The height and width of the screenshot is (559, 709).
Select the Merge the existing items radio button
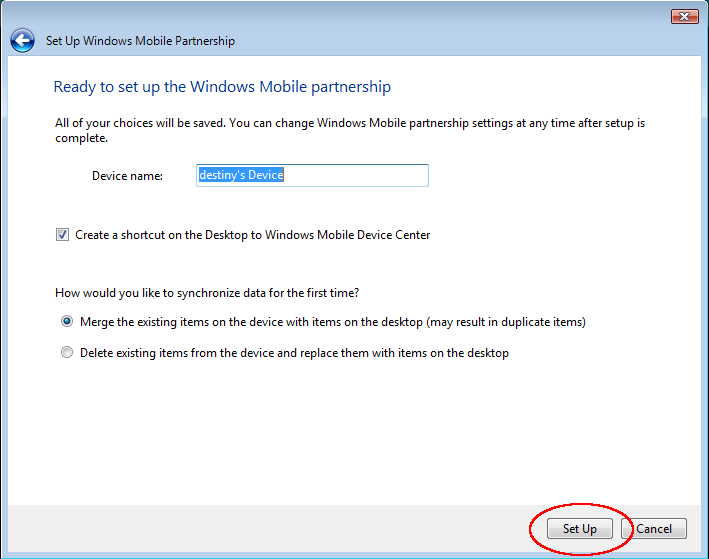pyautogui.click(x=67, y=322)
